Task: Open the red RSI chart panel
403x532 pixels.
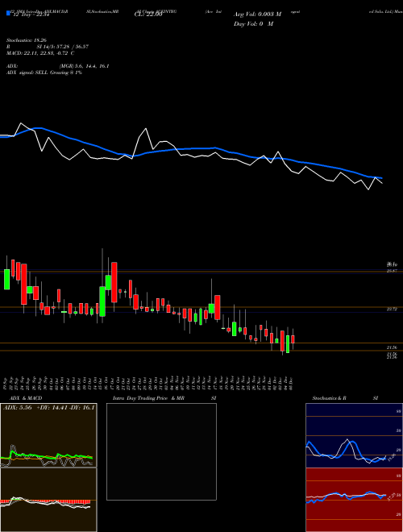Action: pos(354,500)
